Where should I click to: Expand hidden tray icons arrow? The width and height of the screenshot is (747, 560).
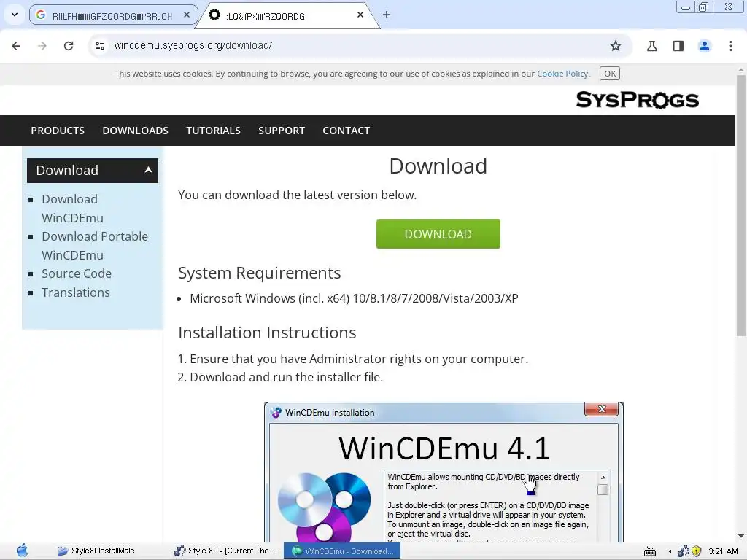670,551
